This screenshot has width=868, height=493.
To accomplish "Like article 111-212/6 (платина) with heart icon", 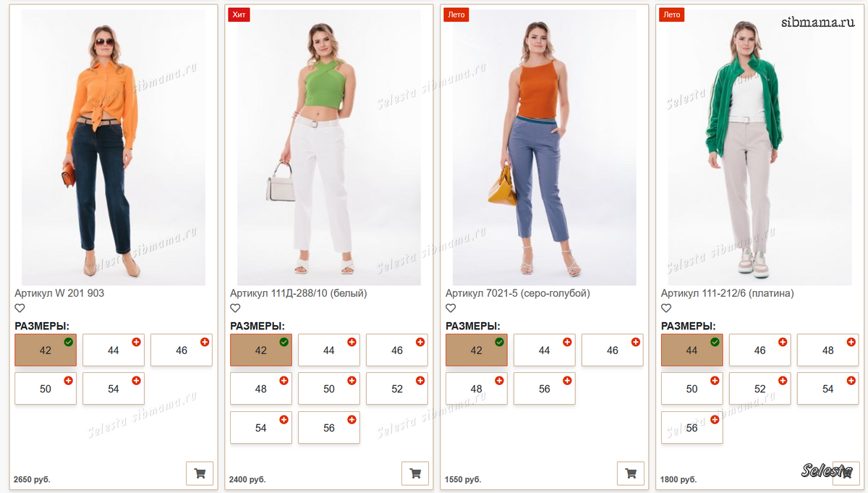I will point(666,308).
